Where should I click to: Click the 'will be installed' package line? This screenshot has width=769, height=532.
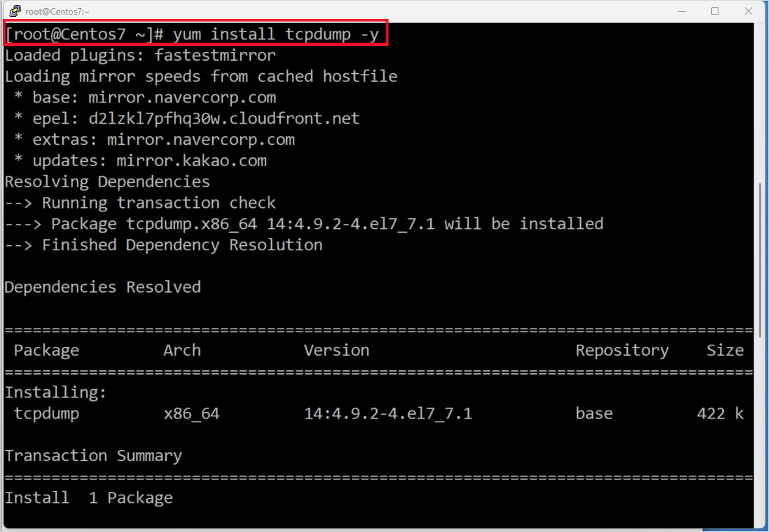304,224
